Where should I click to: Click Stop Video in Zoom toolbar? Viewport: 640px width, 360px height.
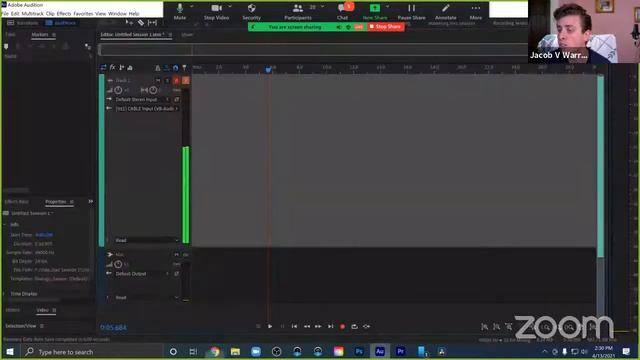[x=216, y=12]
